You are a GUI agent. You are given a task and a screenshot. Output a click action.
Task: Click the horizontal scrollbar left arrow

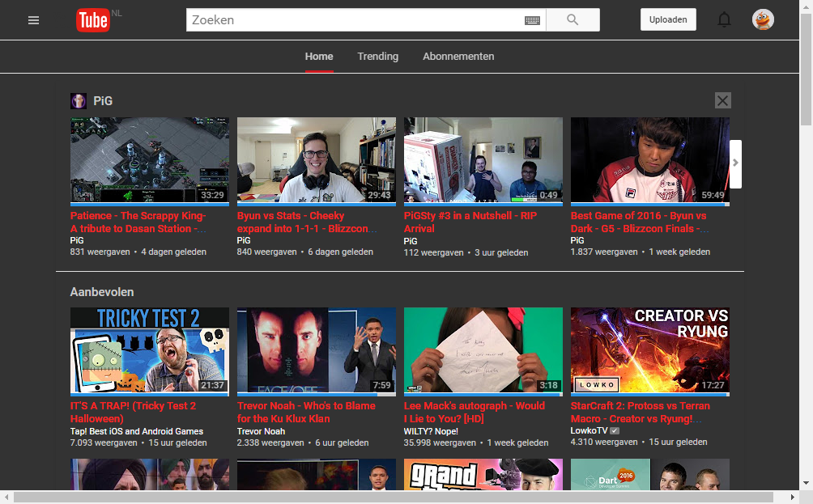6,498
